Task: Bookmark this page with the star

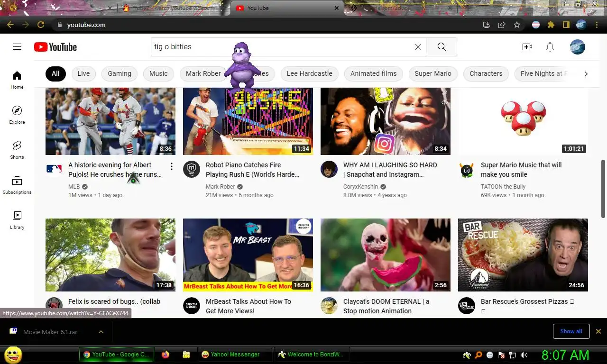Action: [x=517, y=25]
